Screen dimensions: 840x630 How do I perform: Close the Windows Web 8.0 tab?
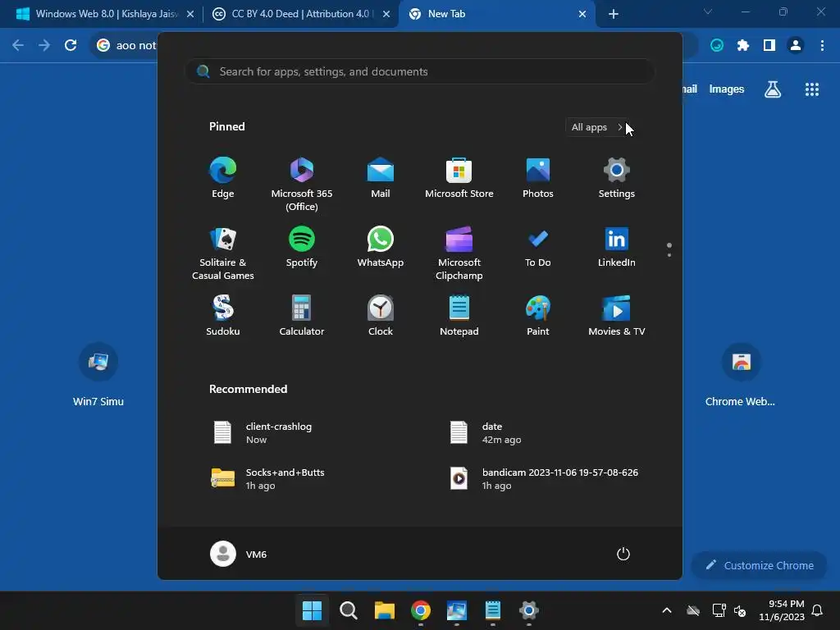(190, 14)
